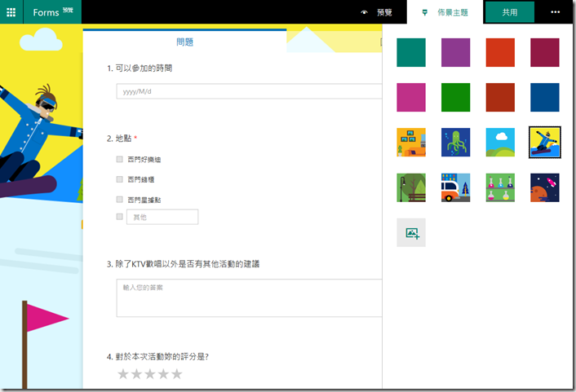The height and width of the screenshot is (392, 576).
Task: Open the 預覽 preview mode
Action: pos(384,12)
